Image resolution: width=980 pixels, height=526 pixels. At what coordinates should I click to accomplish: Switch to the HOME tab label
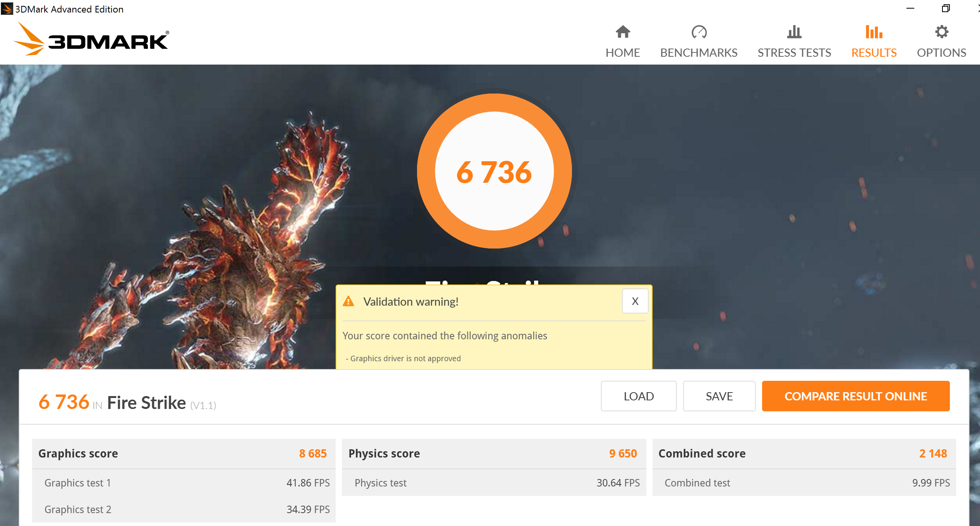[x=622, y=53]
